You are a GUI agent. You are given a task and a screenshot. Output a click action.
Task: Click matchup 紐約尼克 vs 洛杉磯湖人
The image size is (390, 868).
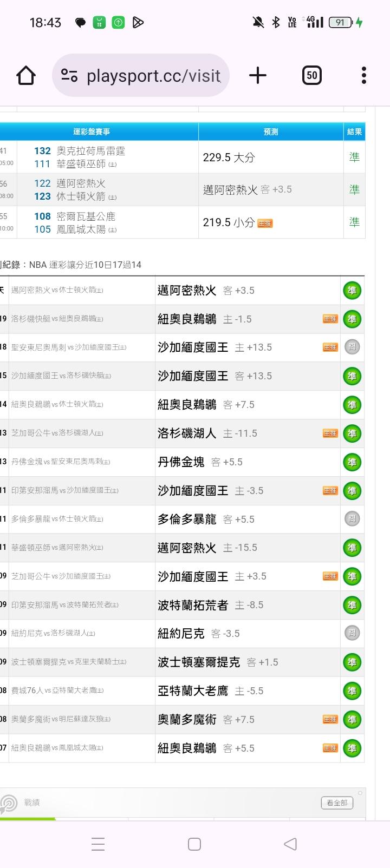click(54, 633)
